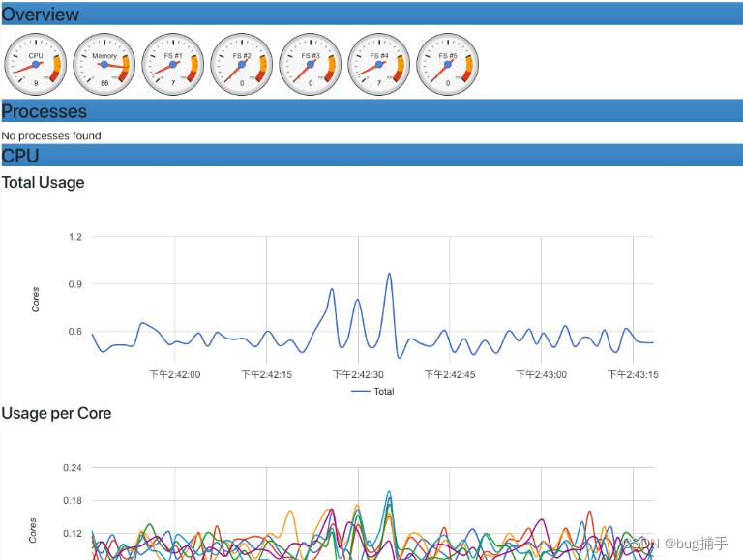This screenshot has height=560, width=743.
Task: Click the CPU gauge dial
Action: 36,64
